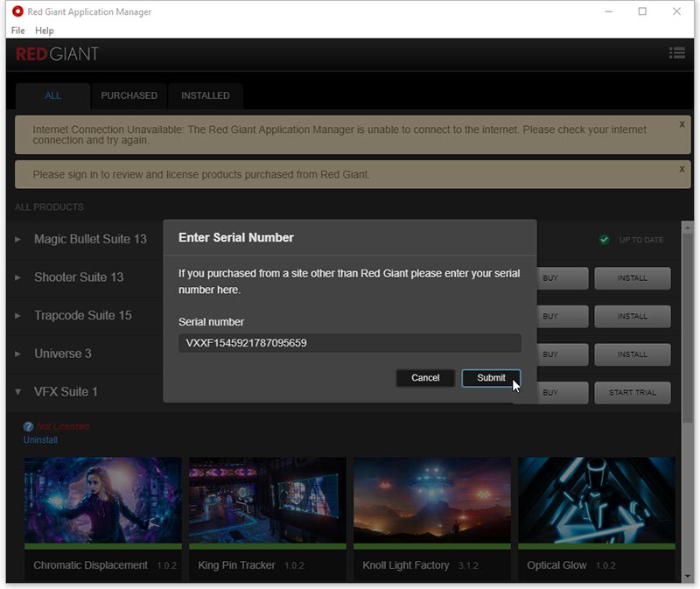Open the File menu
The width and height of the screenshot is (700, 589).
click(x=17, y=31)
